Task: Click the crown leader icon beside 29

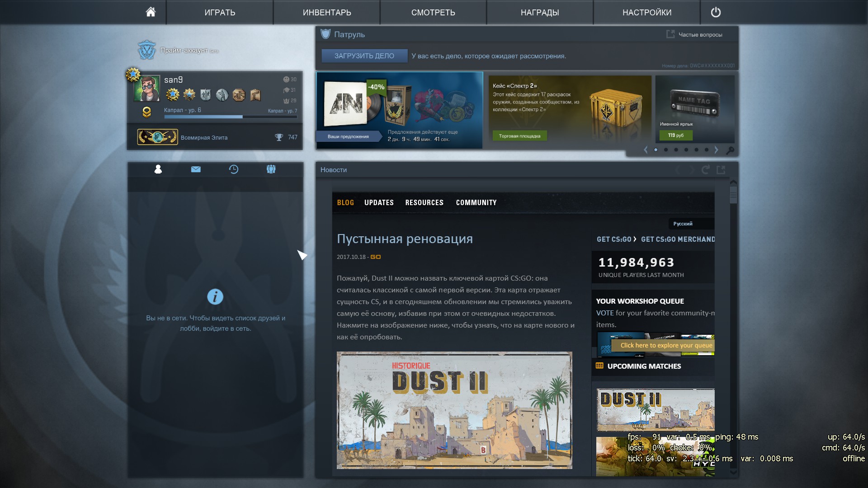Action: pyautogui.click(x=286, y=101)
